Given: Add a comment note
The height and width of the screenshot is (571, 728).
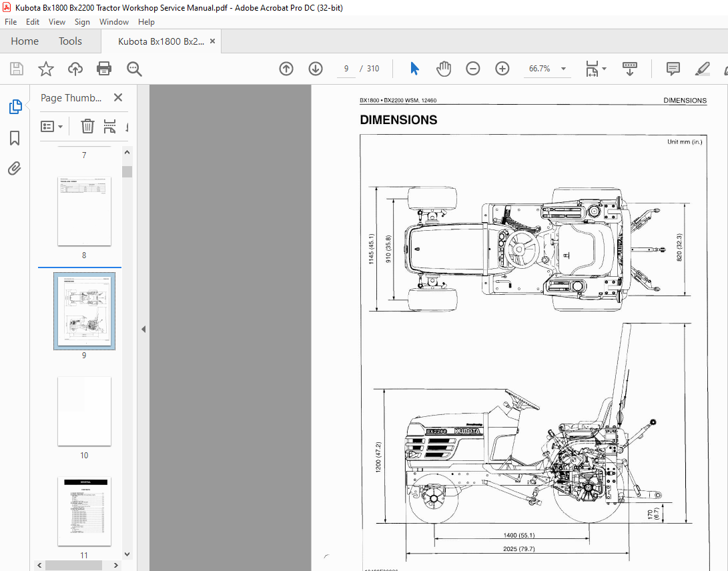Looking at the screenshot, I should point(673,69).
